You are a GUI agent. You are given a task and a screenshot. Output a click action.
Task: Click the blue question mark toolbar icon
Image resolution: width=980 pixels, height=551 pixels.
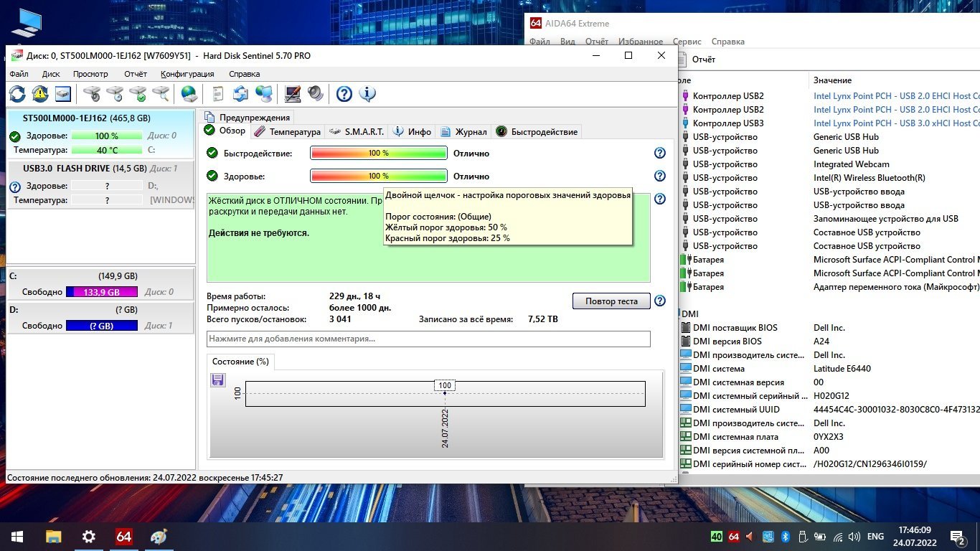click(x=344, y=94)
